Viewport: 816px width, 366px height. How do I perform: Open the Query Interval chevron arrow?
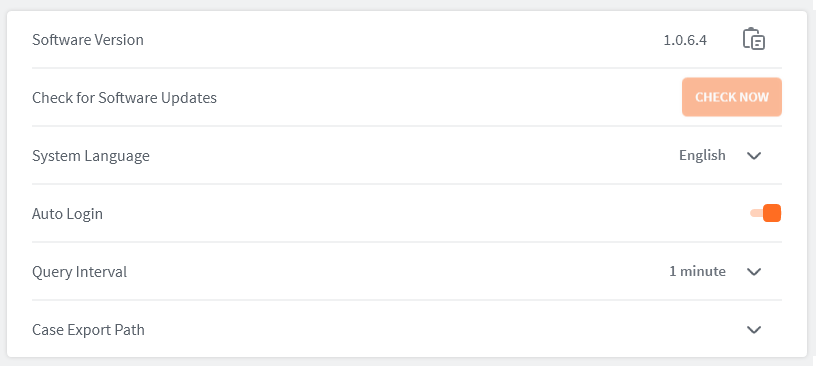coord(754,272)
